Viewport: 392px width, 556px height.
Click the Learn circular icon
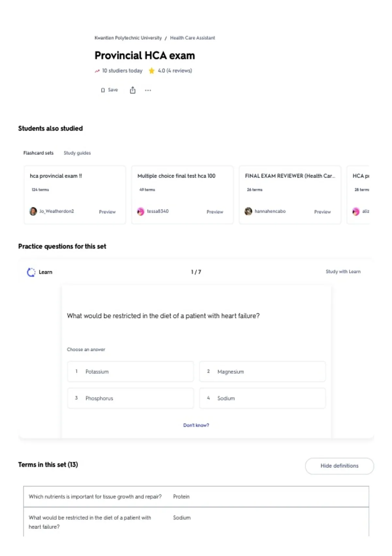click(x=31, y=272)
